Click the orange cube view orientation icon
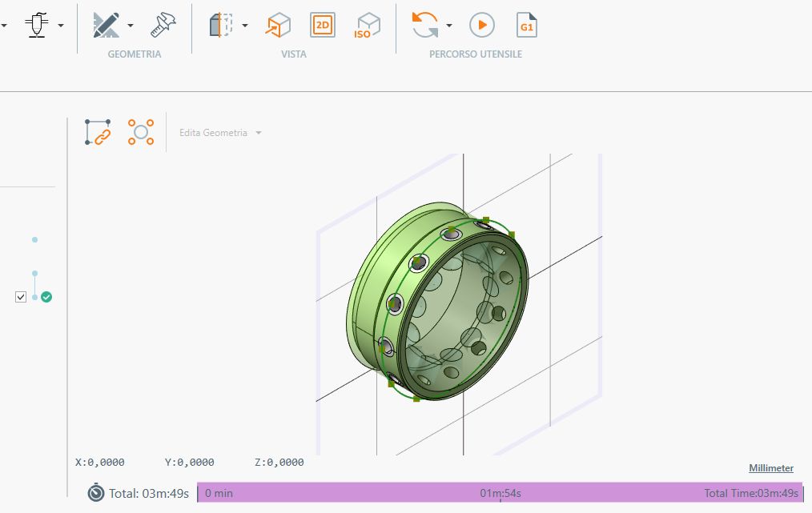The width and height of the screenshot is (812, 513). click(278, 25)
